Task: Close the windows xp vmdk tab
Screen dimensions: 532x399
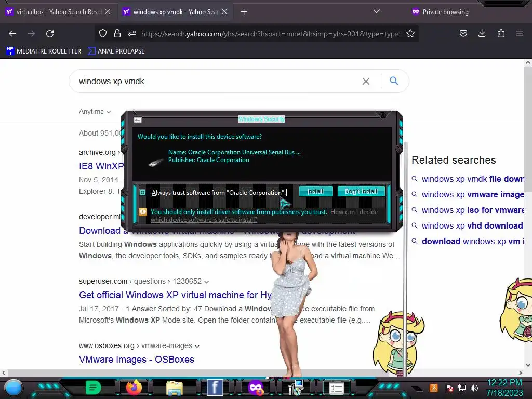Action: 224,11
